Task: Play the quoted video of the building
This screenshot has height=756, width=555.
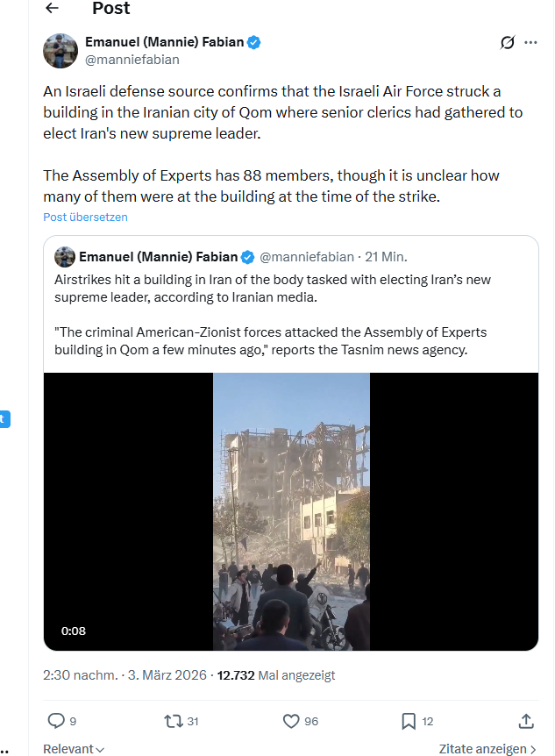Action: pyautogui.click(x=291, y=511)
